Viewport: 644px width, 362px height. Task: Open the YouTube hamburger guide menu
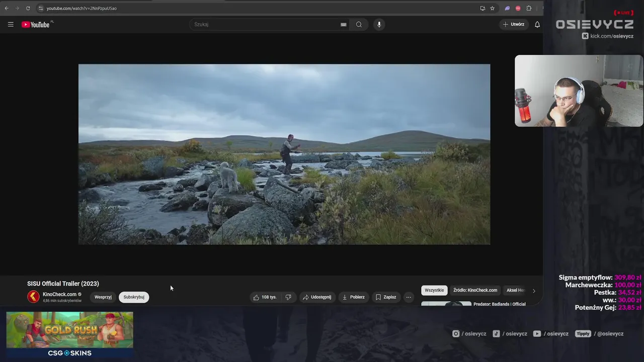click(11, 24)
